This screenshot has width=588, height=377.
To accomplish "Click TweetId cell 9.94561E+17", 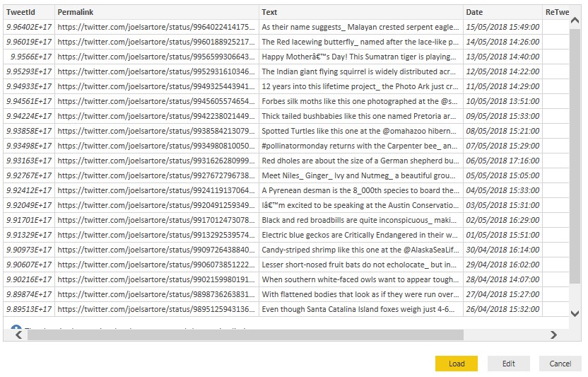I will coord(29,101).
